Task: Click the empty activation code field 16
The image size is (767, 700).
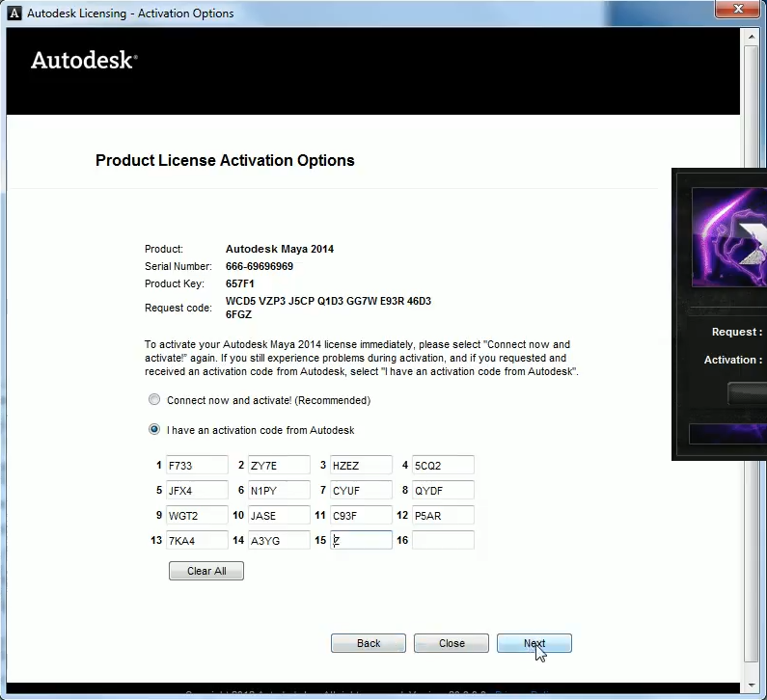Action: click(x=443, y=541)
